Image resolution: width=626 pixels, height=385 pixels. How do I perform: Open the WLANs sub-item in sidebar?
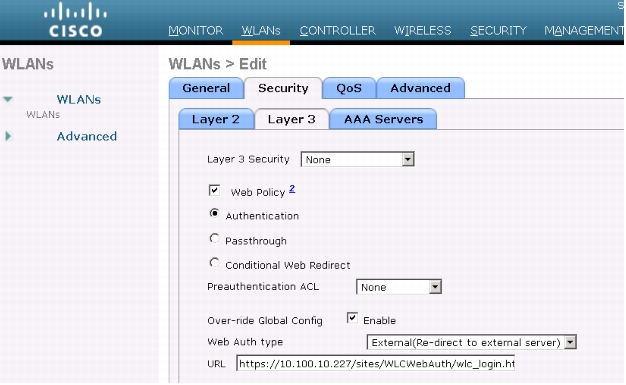[x=43, y=115]
